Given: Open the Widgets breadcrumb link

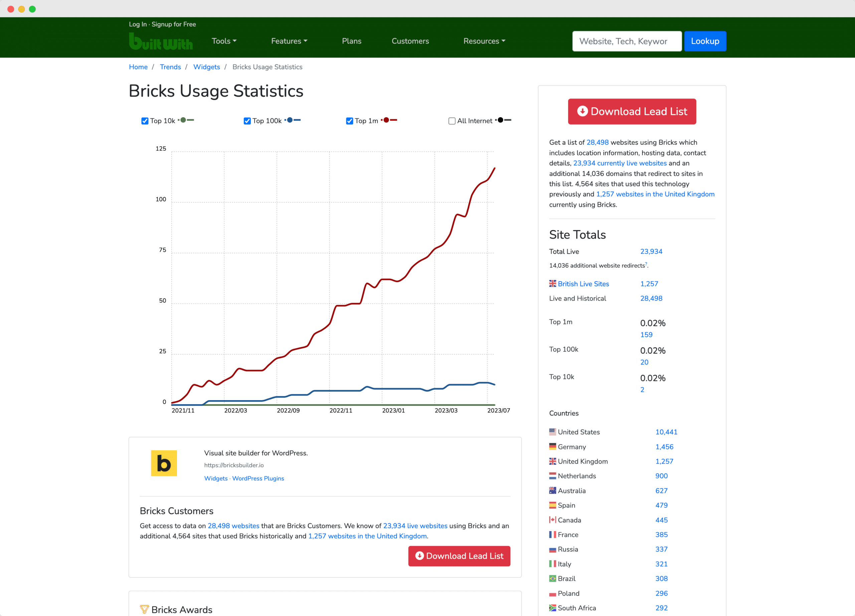Looking at the screenshot, I should pyautogui.click(x=207, y=67).
